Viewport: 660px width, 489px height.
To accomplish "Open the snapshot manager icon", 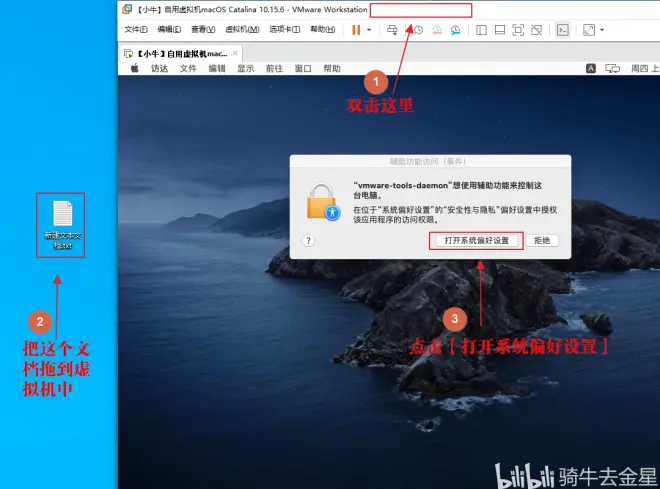I will pyautogui.click(x=455, y=30).
